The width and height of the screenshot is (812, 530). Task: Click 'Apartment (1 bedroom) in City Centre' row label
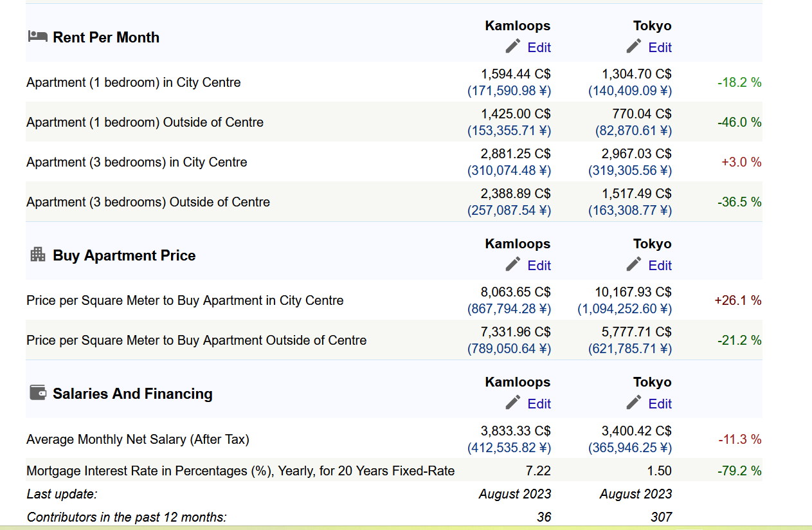(134, 82)
